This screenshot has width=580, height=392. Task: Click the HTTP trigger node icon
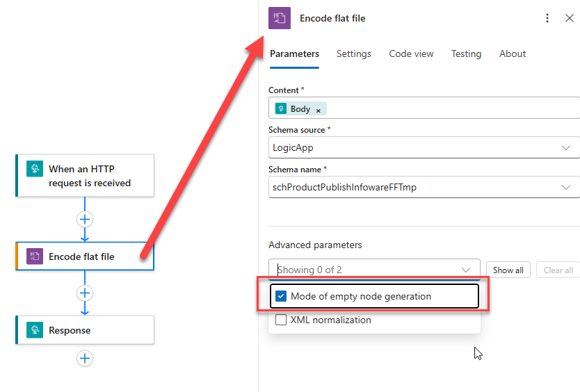coord(35,169)
